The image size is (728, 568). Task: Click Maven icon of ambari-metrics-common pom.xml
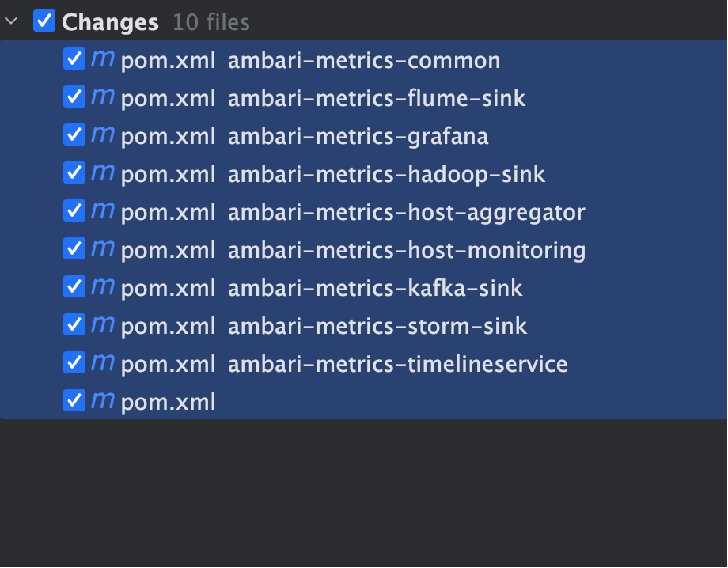point(103,59)
